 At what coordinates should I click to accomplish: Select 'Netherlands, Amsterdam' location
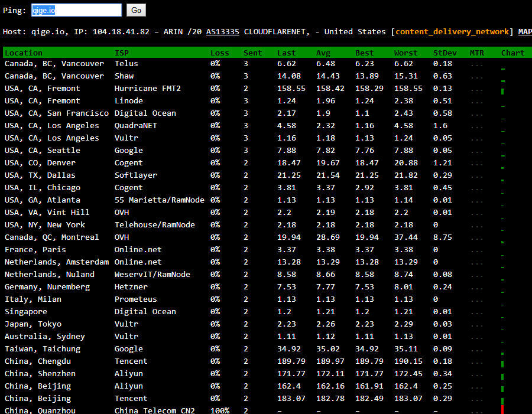(57, 262)
